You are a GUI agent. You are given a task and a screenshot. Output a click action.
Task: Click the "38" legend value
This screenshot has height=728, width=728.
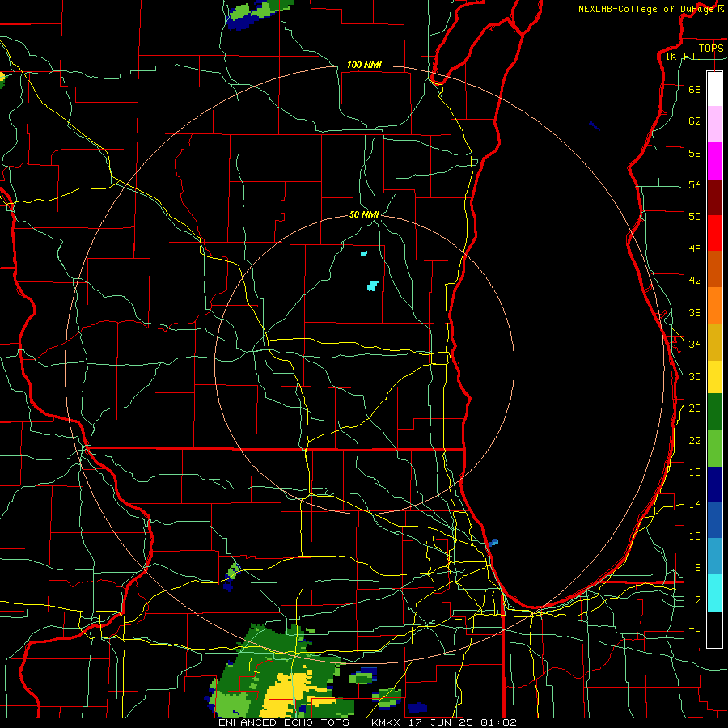point(695,312)
